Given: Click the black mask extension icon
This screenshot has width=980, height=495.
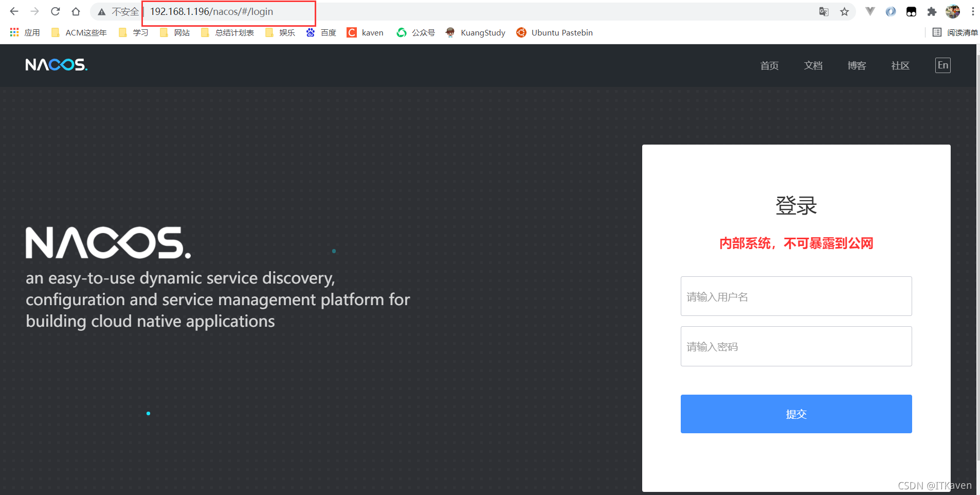Looking at the screenshot, I should tap(911, 11).
